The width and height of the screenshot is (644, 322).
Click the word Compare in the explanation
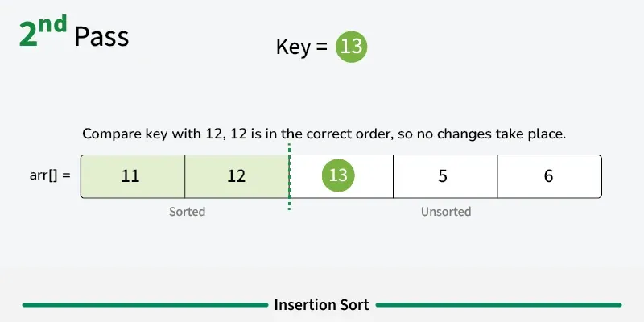pyautogui.click(x=109, y=134)
